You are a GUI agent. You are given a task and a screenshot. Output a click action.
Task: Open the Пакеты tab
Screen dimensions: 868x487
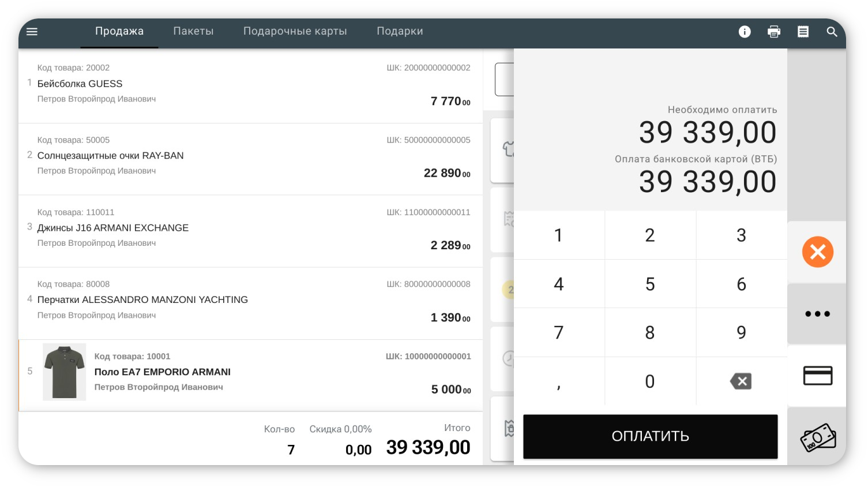pyautogui.click(x=193, y=31)
